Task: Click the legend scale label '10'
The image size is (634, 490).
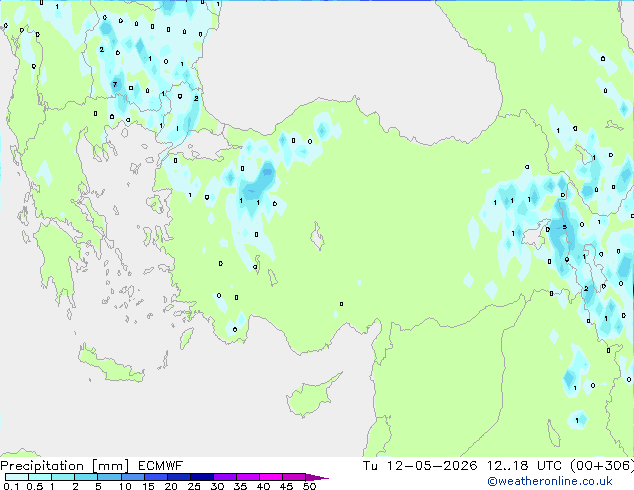Action: [125, 486]
